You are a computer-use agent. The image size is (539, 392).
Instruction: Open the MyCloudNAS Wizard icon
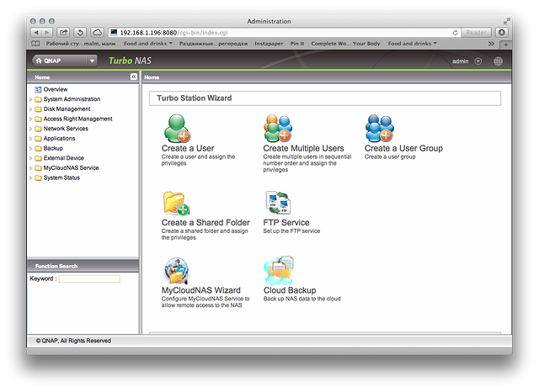pyautogui.click(x=177, y=271)
